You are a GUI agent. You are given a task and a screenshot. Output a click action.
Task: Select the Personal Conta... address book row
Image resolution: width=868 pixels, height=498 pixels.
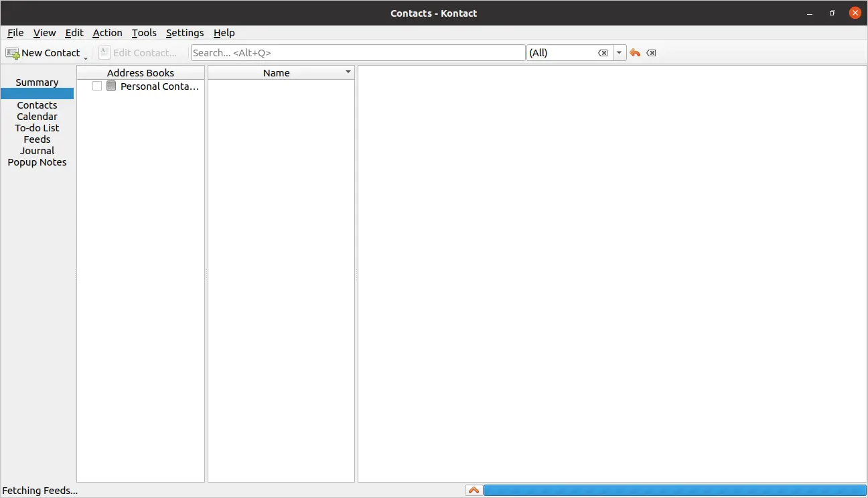[141, 86]
